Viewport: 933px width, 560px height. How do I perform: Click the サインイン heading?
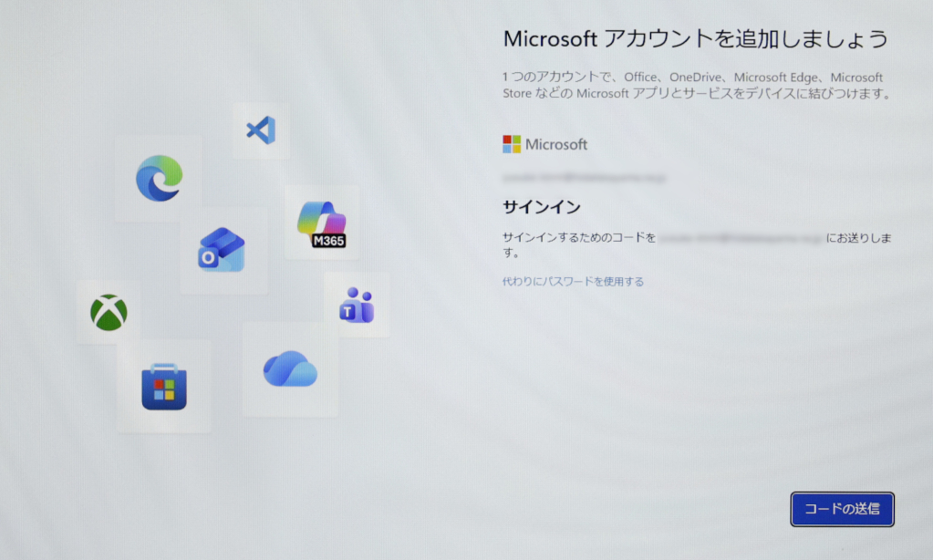[542, 207]
